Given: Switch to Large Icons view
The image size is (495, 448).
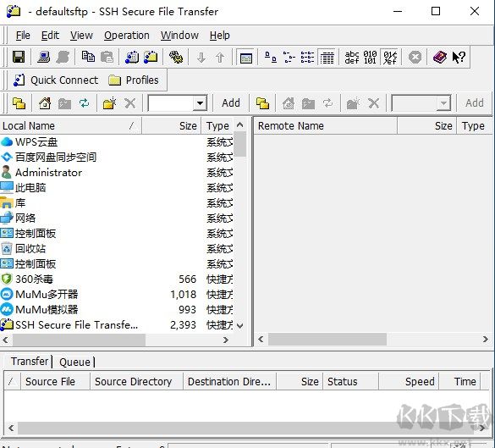Looking at the screenshot, I should pos(270,58).
